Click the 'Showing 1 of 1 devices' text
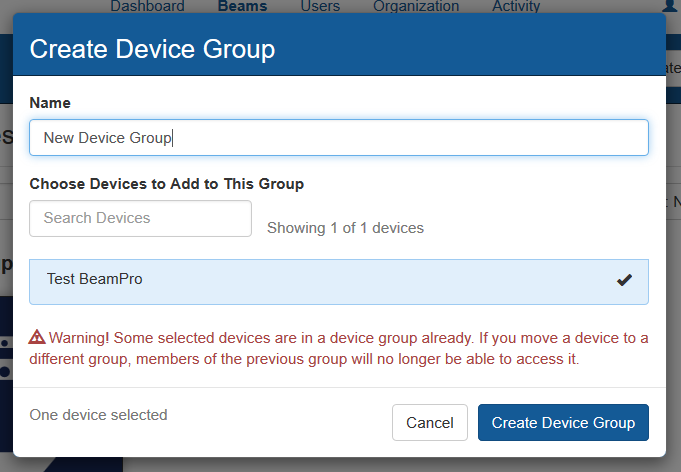The image size is (681, 472). click(x=345, y=228)
